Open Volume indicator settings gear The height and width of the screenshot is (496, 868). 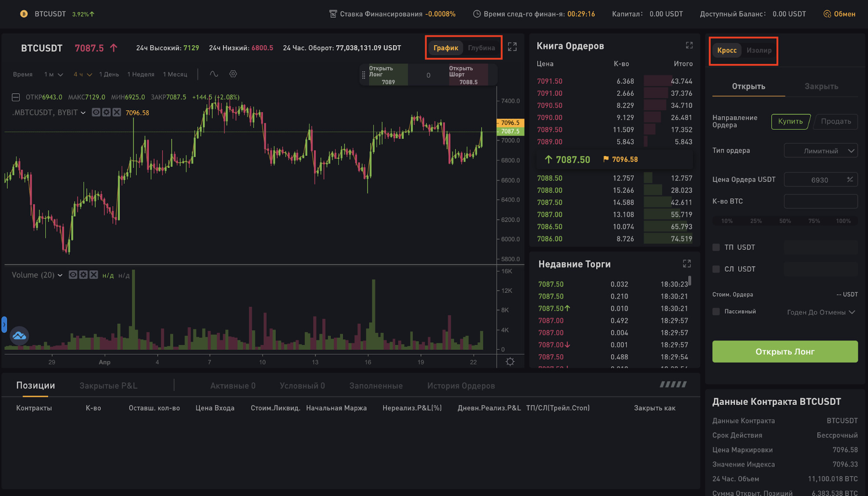point(83,275)
